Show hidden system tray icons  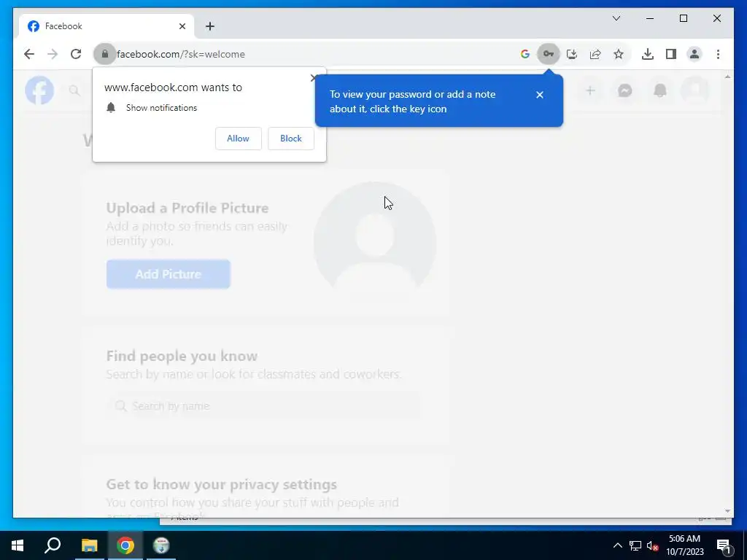(617, 545)
